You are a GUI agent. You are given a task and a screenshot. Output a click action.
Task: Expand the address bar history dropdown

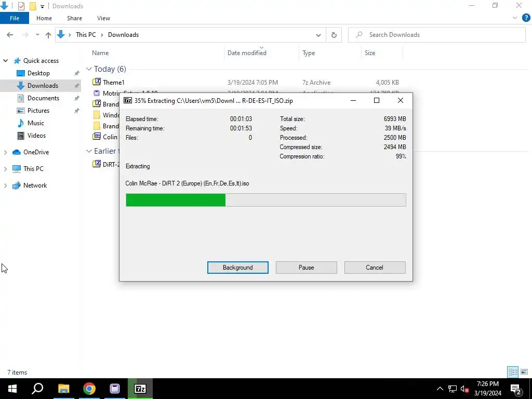point(318,35)
